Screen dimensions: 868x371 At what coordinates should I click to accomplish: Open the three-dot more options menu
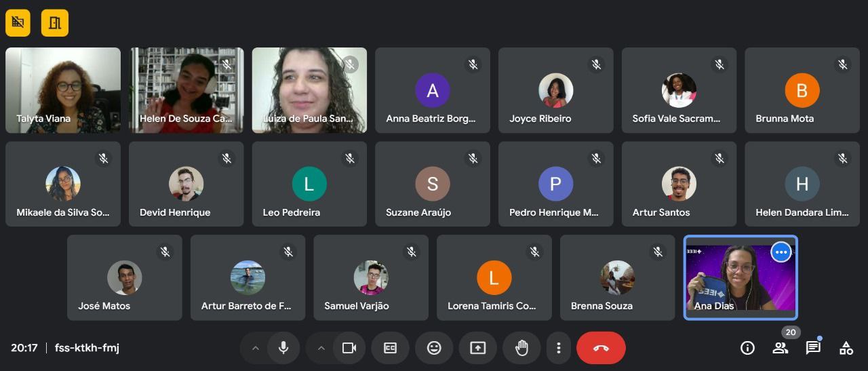558,348
